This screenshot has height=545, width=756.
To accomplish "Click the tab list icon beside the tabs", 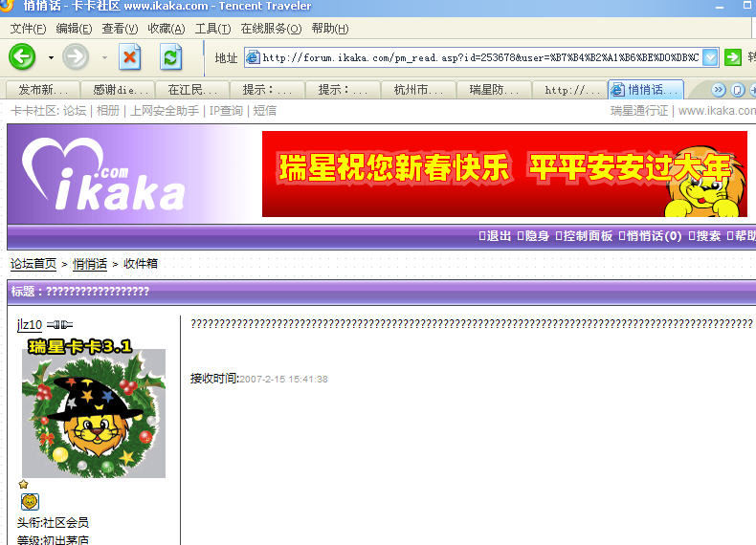I will coord(738,90).
